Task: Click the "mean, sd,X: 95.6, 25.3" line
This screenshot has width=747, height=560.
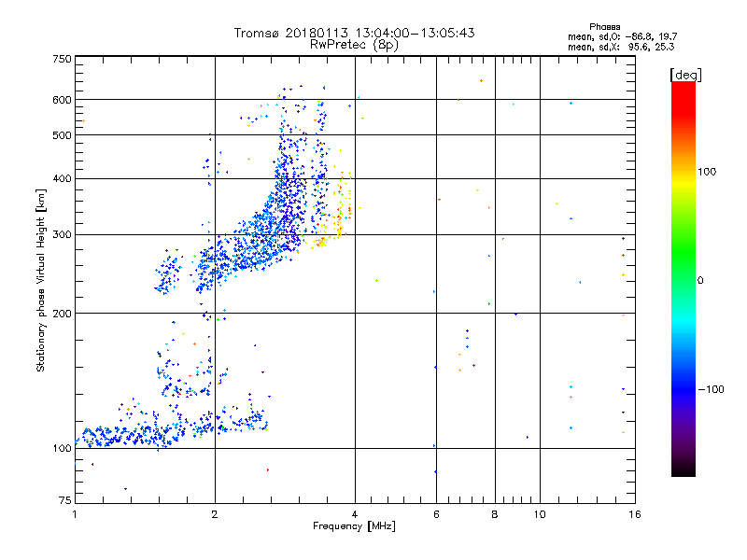Action: pyautogui.click(x=621, y=47)
